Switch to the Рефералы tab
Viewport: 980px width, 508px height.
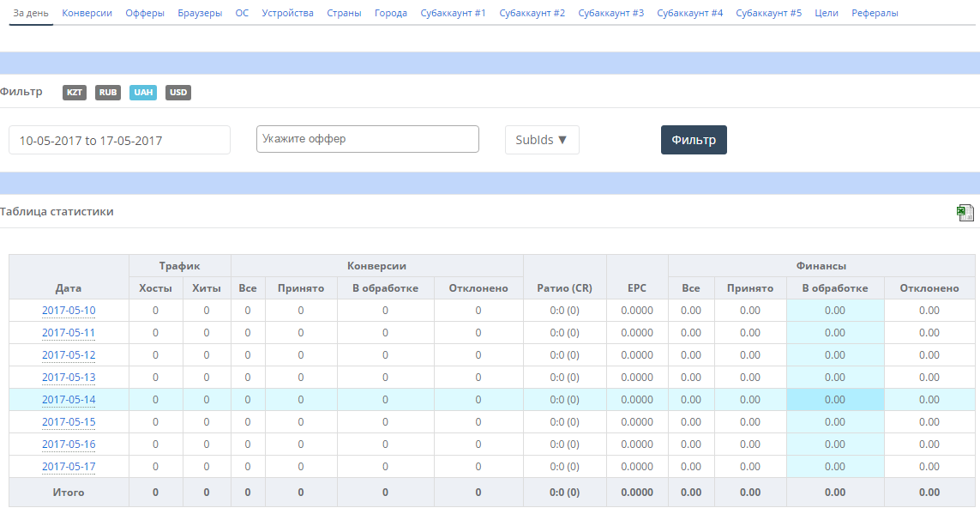pos(875,13)
